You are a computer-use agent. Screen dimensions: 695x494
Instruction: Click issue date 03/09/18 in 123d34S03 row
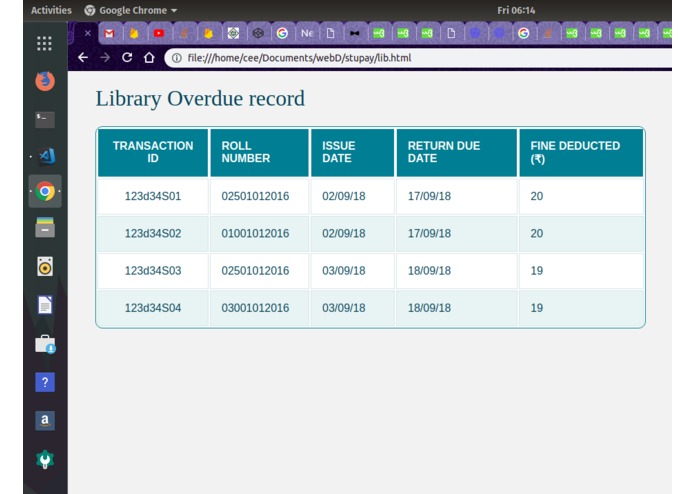[x=344, y=271]
